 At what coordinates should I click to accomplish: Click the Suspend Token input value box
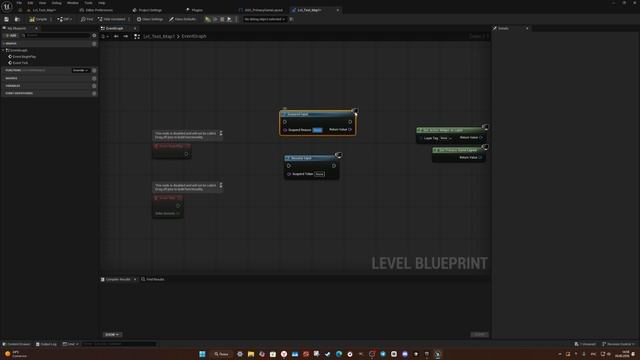tap(320, 174)
